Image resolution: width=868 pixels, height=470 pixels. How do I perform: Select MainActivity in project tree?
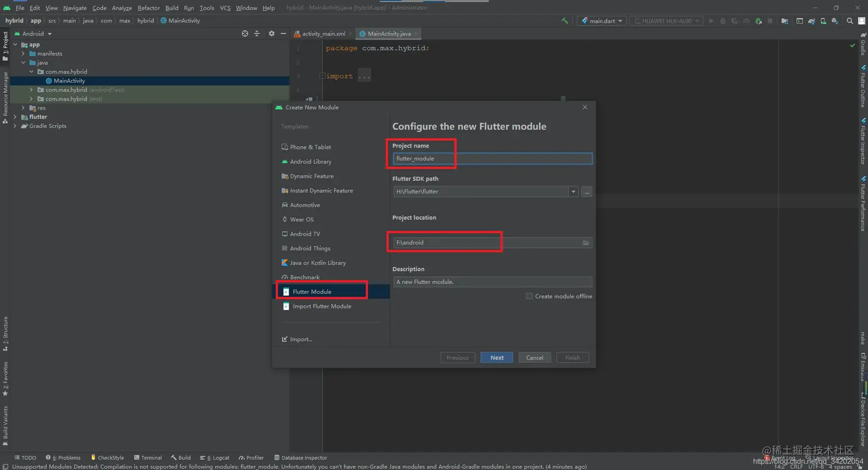pyautogui.click(x=69, y=81)
